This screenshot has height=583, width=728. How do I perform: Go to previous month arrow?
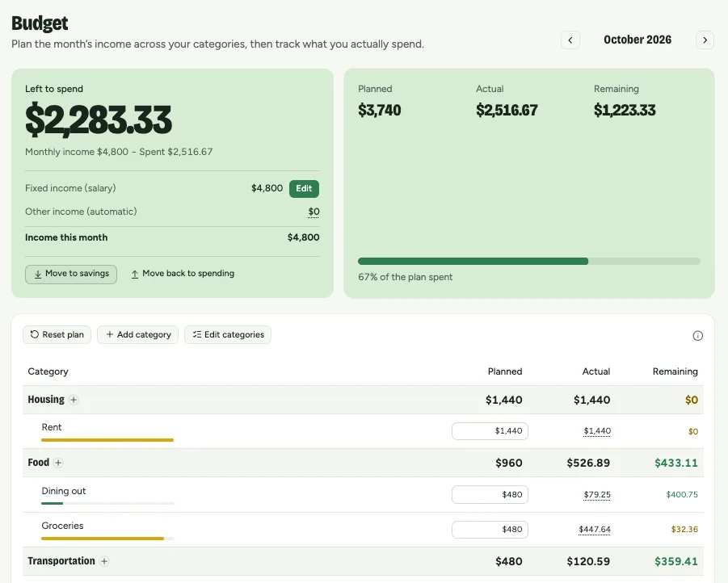pos(570,40)
